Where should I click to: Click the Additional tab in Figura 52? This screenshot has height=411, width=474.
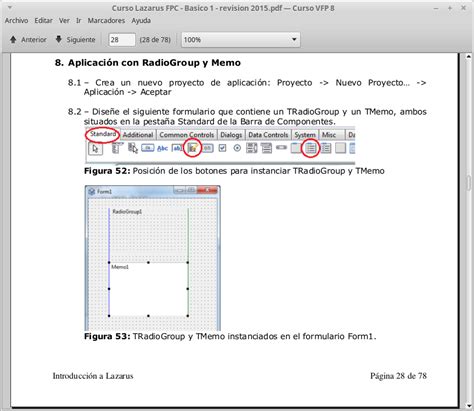tap(138, 135)
